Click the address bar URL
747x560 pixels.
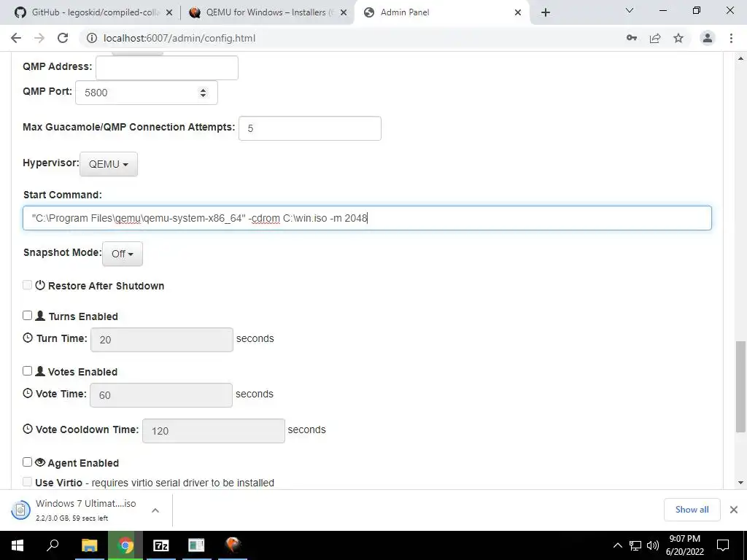pyautogui.click(x=179, y=38)
